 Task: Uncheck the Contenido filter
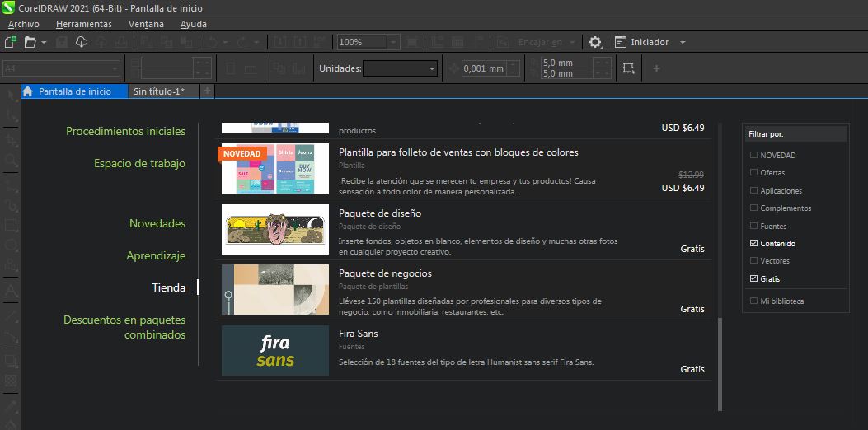[753, 243]
